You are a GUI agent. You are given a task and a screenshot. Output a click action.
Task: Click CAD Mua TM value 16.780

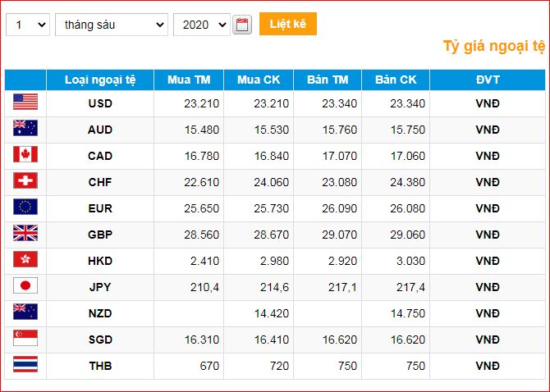click(x=202, y=157)
